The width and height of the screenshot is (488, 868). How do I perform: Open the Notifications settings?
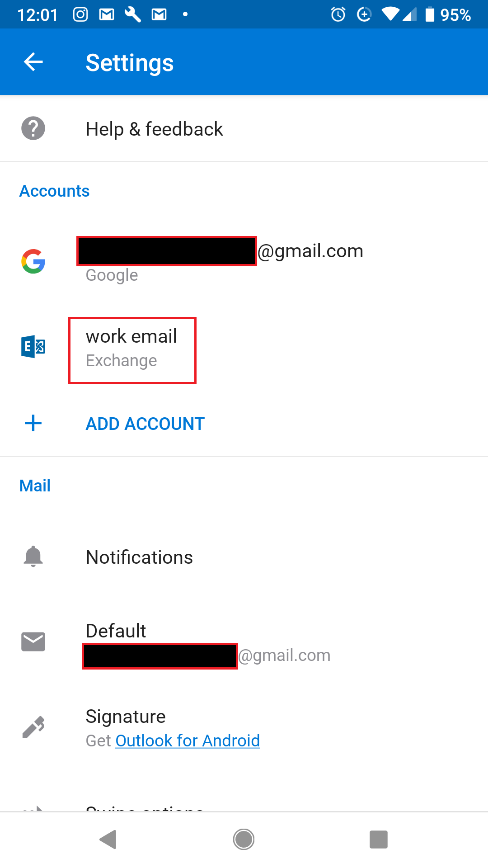coord(244,557)
